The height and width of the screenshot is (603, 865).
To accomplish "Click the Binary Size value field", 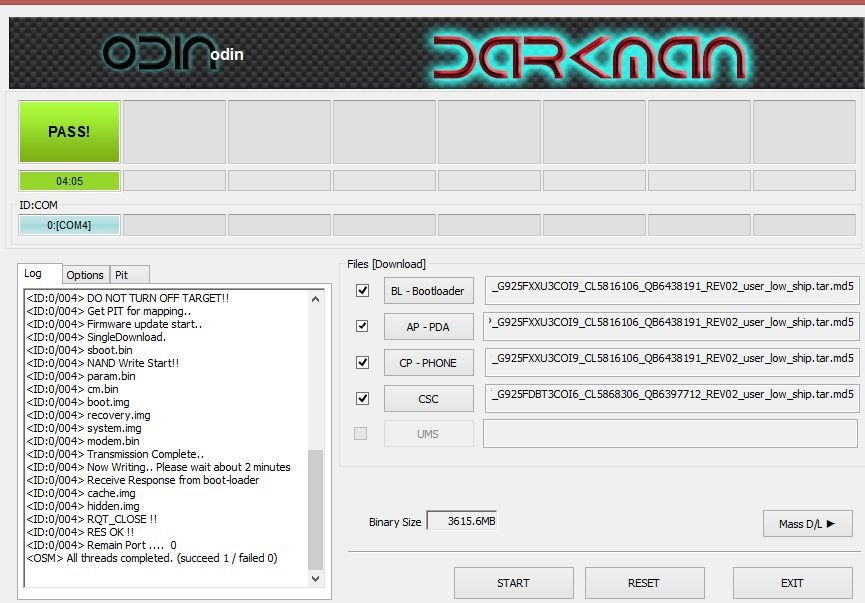I will click(x=462, y=521).
